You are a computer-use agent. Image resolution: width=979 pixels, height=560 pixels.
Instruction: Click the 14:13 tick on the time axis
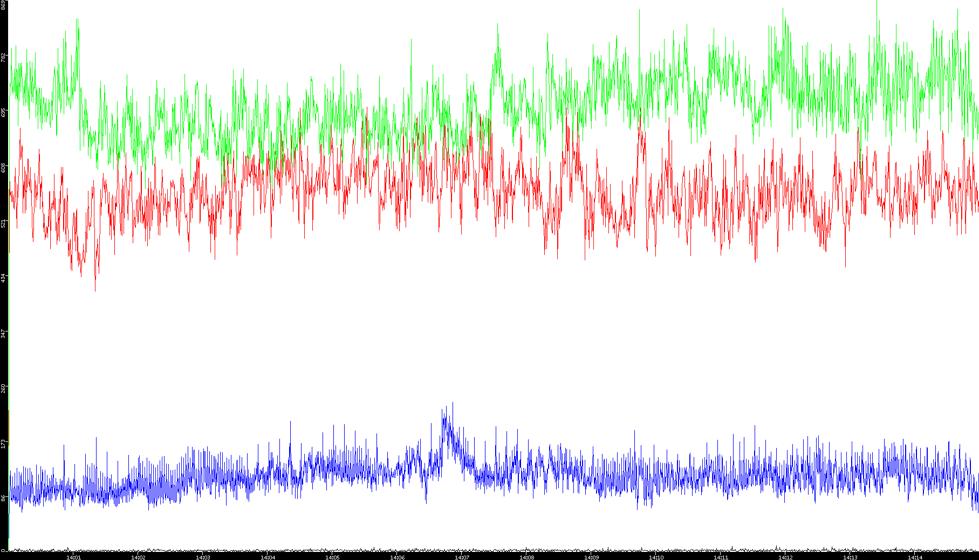[x=850, y=557]
